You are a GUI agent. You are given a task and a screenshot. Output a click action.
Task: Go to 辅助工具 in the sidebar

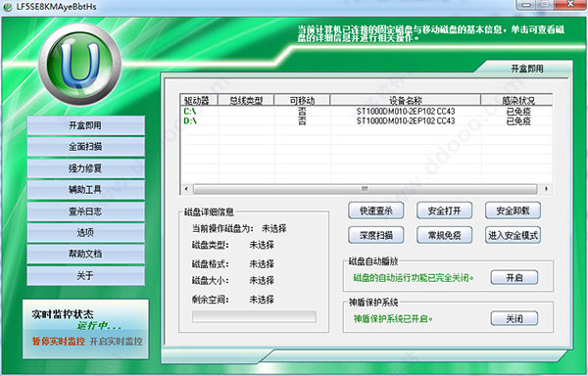85,190
